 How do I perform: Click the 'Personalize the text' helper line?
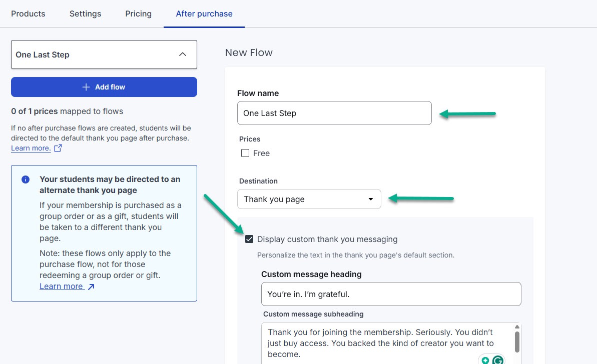356,255
